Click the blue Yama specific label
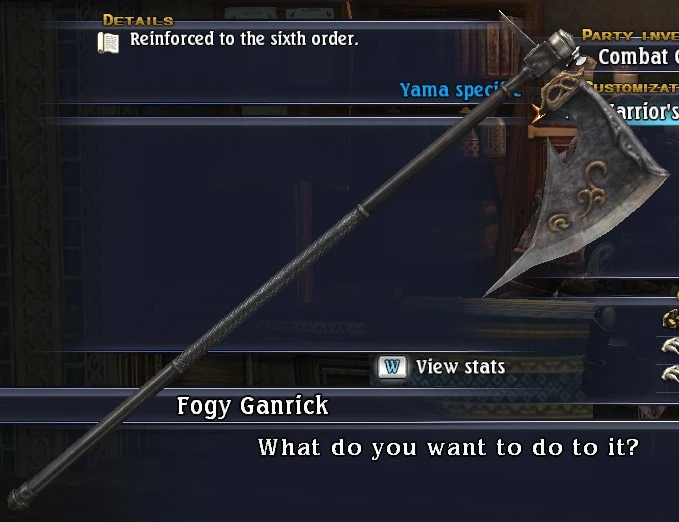Image resolution: width=679 pixels, height=522 pixels. pos(460,90)
